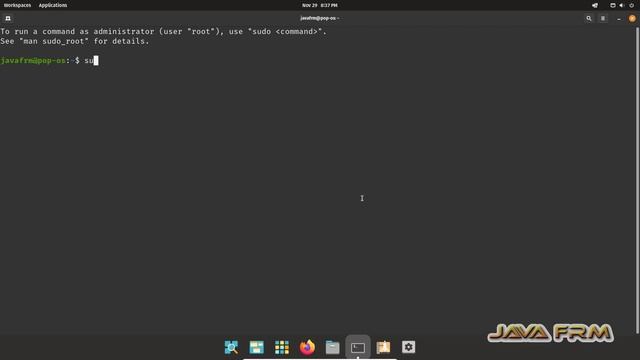Open the volume control in tray
The image size is (640, 360).
click(622, 5)
